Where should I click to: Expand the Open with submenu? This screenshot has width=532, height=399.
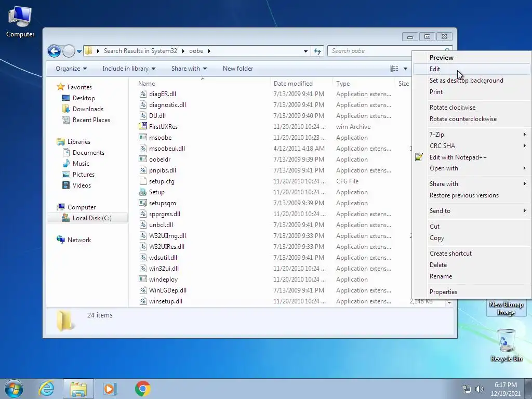[x=472, y=168]
